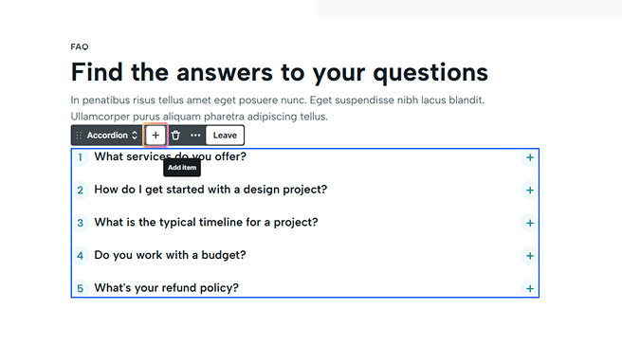Select the number 1 item badge

click(x=81, y=157)
